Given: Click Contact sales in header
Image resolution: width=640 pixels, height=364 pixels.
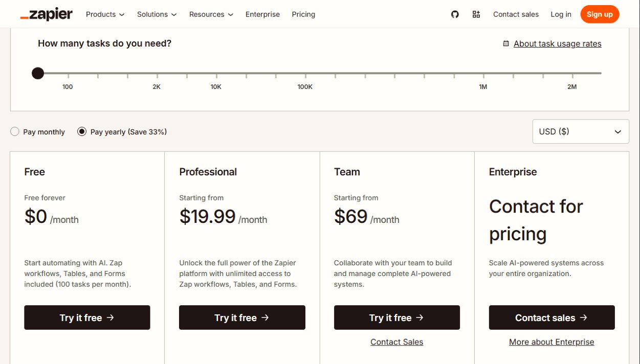Looking at the screenshot, I should click(516, 14).
